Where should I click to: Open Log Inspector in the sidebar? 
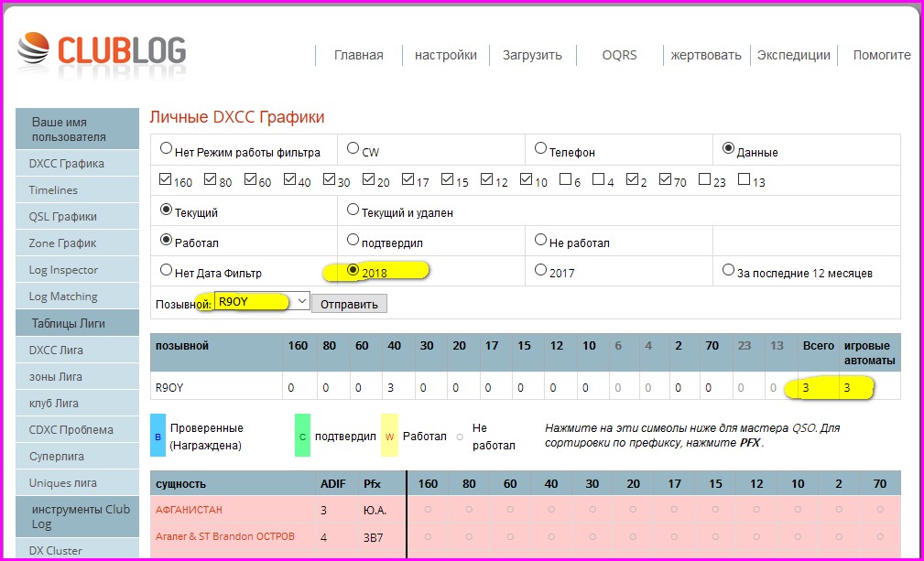tap(63, 270)
